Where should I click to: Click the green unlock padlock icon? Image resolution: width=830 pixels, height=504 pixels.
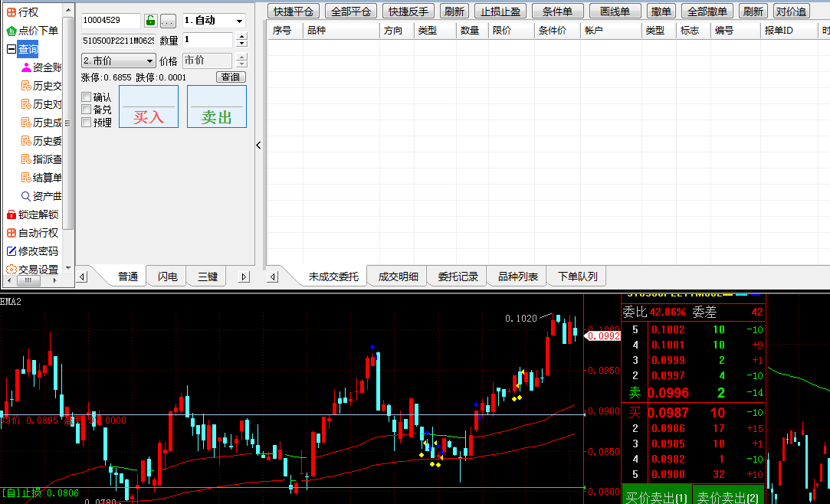click(x=150, y=21)
